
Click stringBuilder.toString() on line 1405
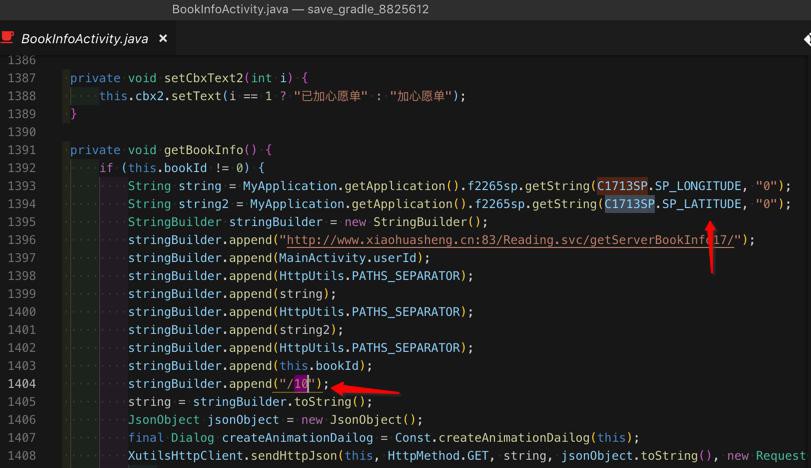point(279,402)
